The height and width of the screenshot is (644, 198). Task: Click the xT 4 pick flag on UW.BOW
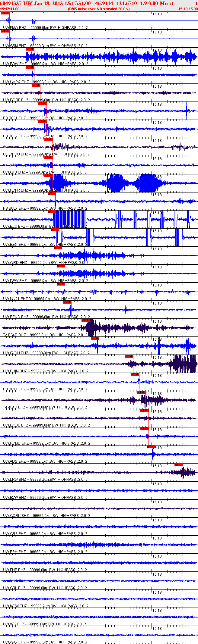pos(30,49)
